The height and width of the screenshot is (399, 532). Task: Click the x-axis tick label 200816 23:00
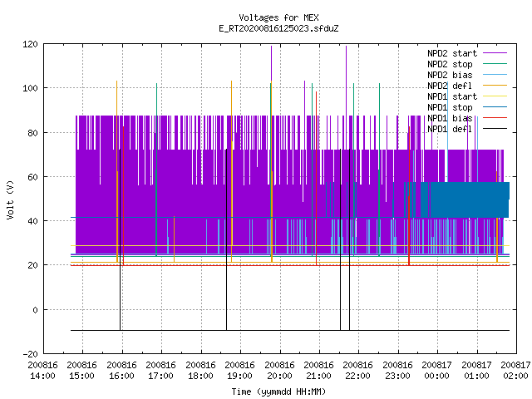[397, 371]
